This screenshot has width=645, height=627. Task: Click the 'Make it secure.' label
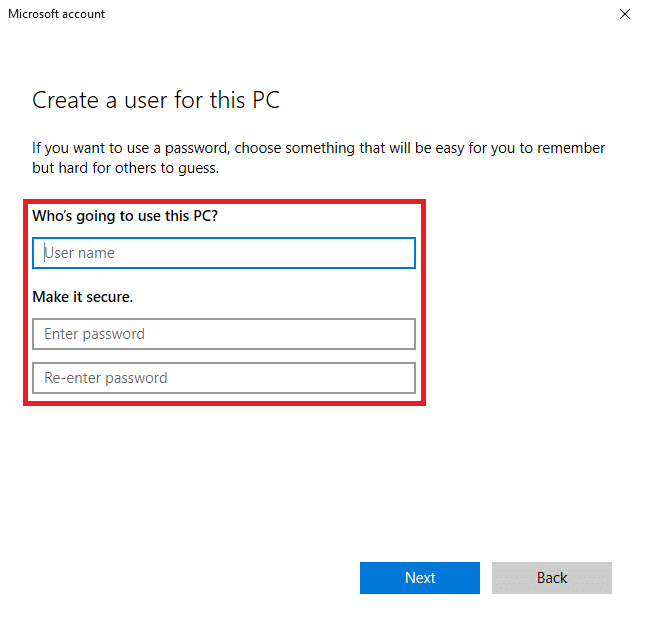pos(83,297)
